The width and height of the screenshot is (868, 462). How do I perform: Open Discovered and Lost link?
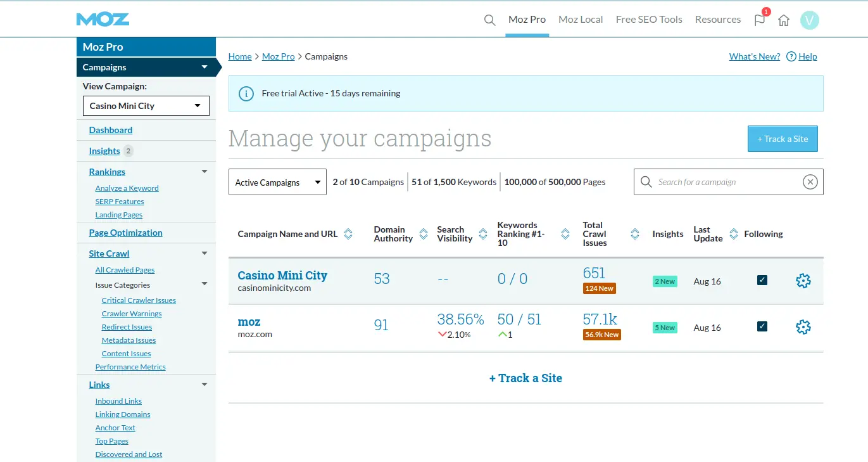point(129,454)
